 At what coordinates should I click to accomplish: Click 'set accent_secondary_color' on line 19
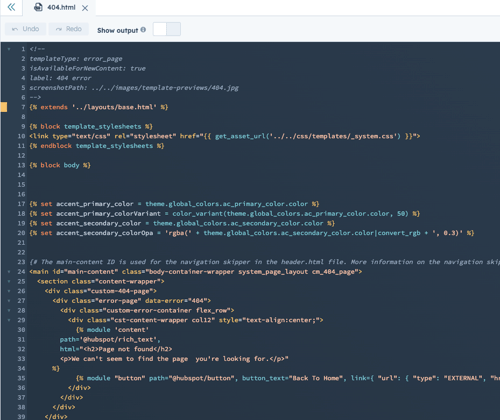click(x=182, y=223)
